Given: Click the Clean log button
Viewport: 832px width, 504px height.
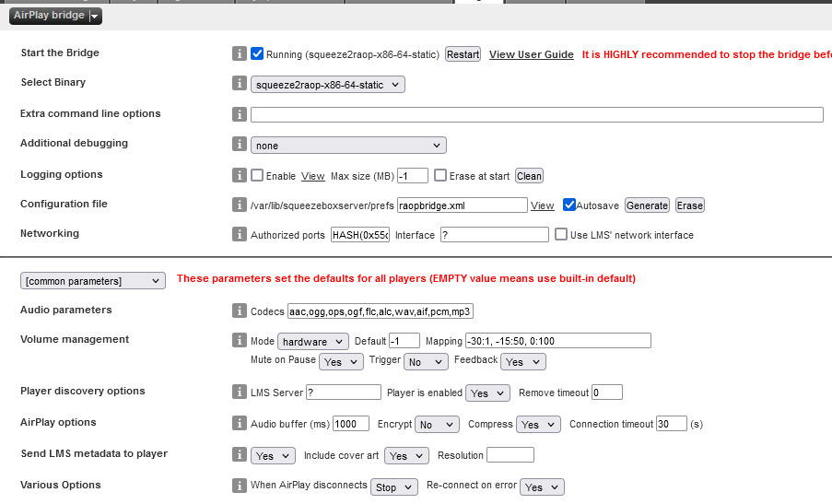Looking at the screenshot, I should click(x=529, y=176).
